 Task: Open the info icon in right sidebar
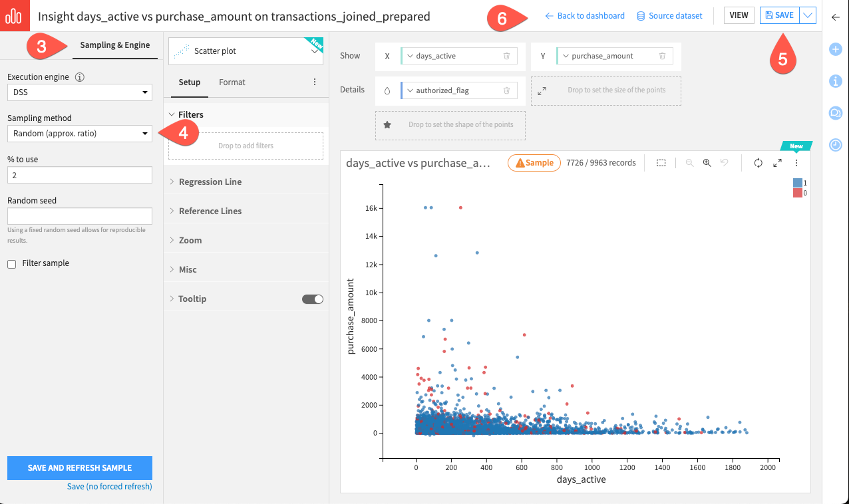[836, 81]
